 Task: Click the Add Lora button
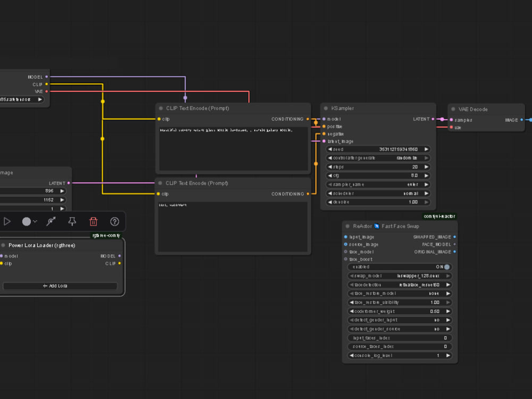(x=60, y=286)
